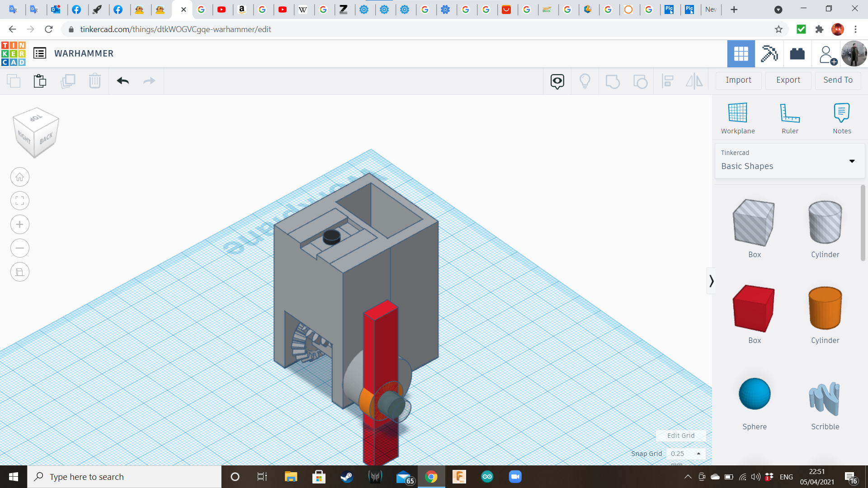Toggle Show all eye icon
Viewport: 868px width, 488px height.
point(557,81)
